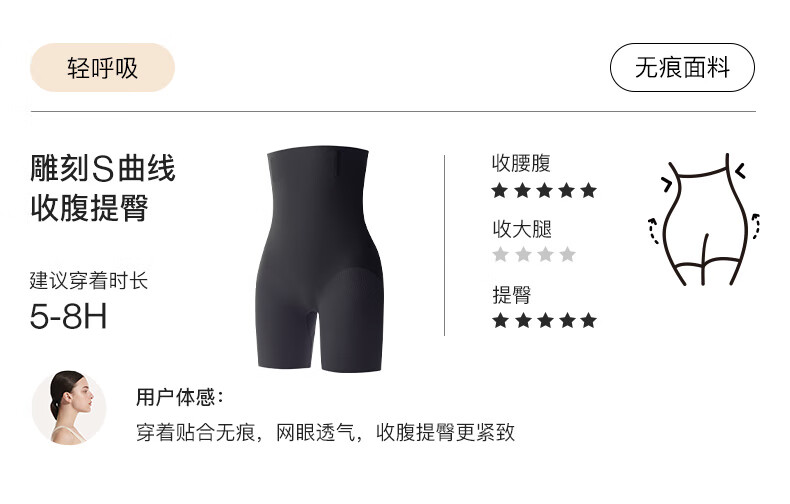Click the fifth star under 收腰腹
This screenshot has width=790, height=504.
click(x=588, y=191)
